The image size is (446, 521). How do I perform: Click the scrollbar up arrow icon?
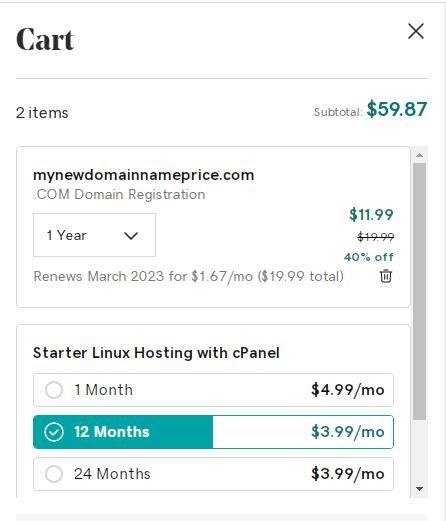pyautogui.click(x=420, y=155)
